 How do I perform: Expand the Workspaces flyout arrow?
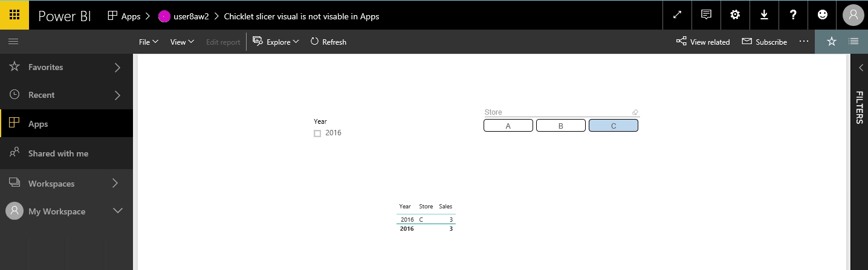(115, 183)
